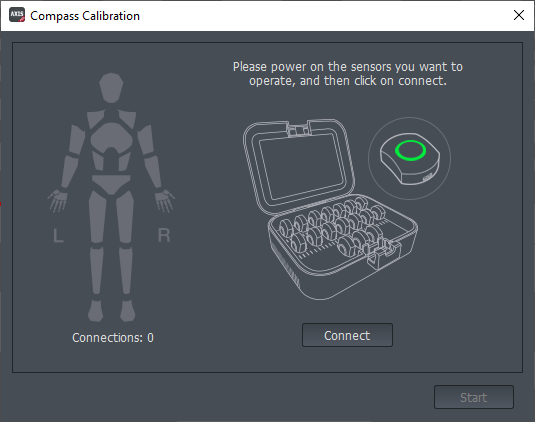Image resolution: width=535 pixels, height=422 pixels.
Task: Click the 'Compass Calibration' window title
Action: (85, 16)
